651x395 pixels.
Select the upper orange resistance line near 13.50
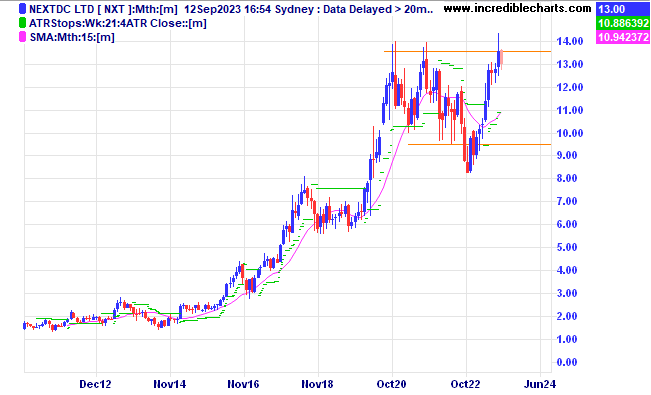467,52
